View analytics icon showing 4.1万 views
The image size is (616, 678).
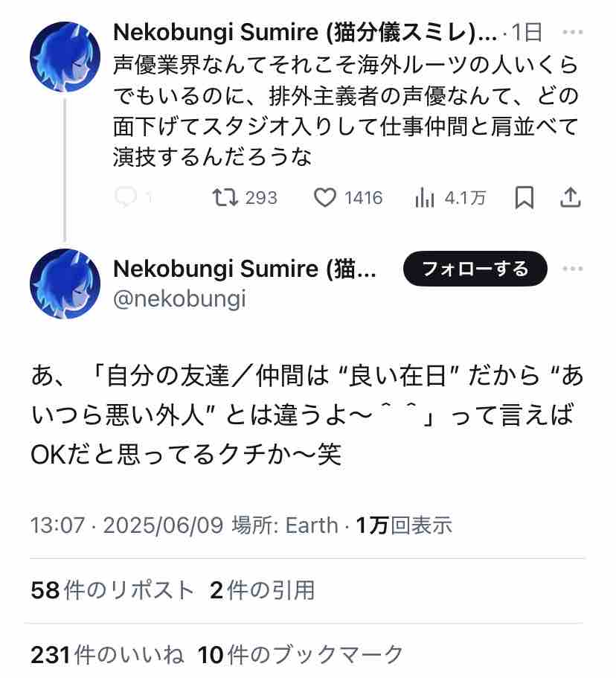click(x=424, y=197)
